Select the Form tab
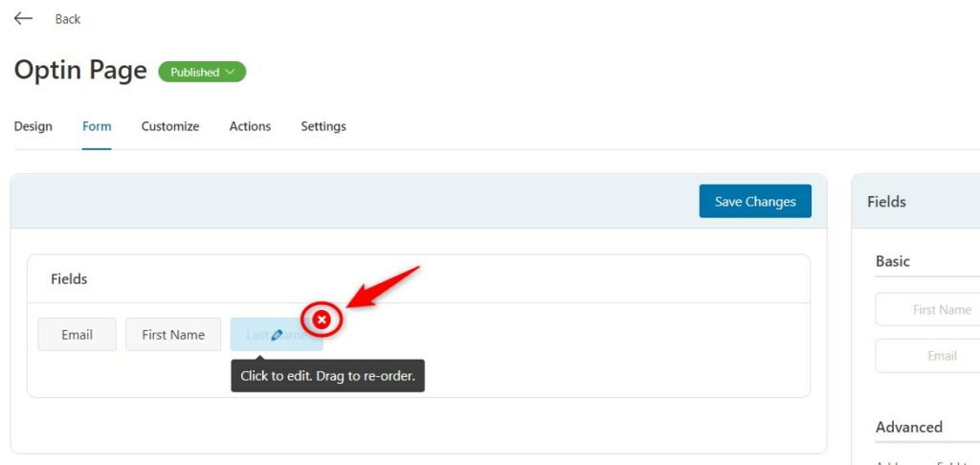The image size is (980, 465). (x=97, y=126)
